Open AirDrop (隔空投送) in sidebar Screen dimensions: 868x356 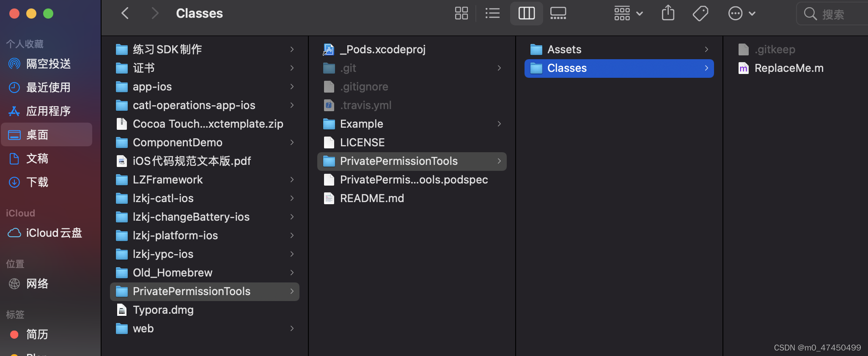coord(48,64)
